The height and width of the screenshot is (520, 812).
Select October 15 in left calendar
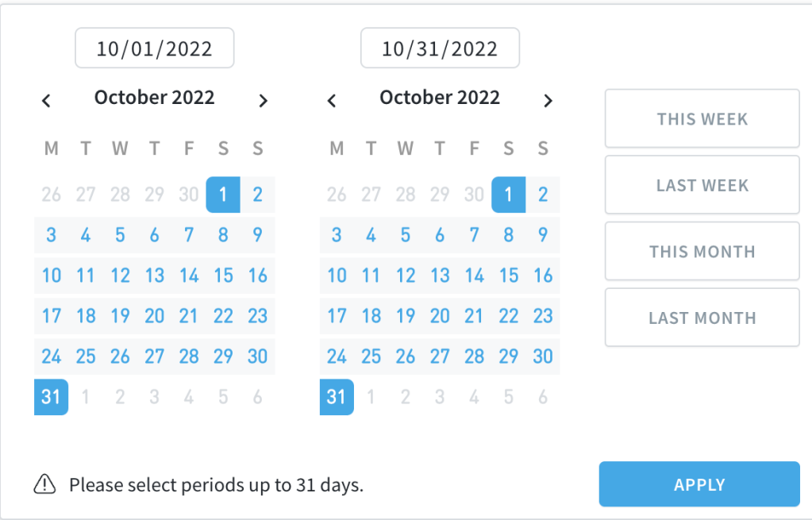click(x=223, y=275)
